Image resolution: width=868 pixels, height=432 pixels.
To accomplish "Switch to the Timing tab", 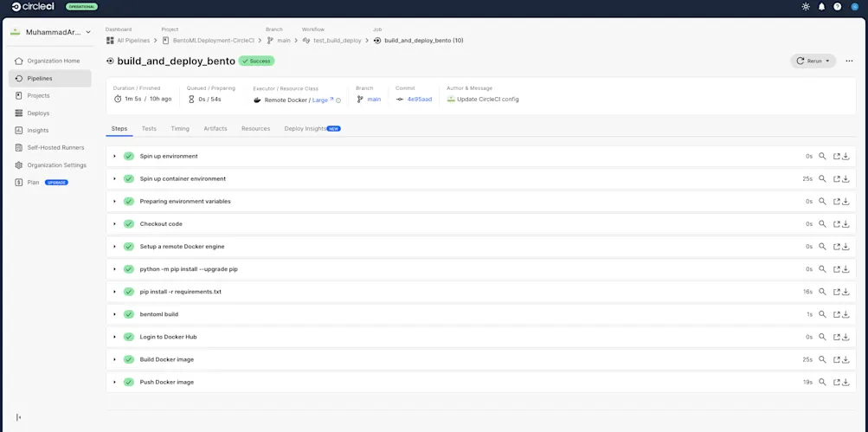I will [180, 128].
